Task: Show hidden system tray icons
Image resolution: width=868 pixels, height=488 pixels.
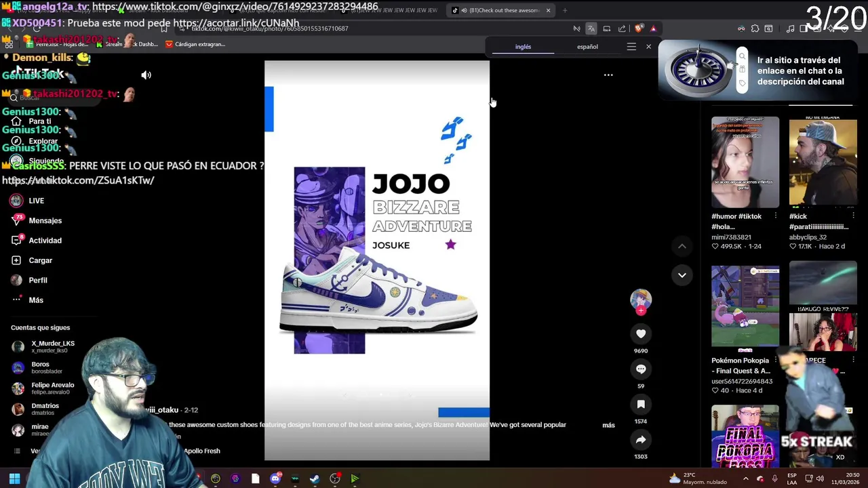Action: pos(745,479)
